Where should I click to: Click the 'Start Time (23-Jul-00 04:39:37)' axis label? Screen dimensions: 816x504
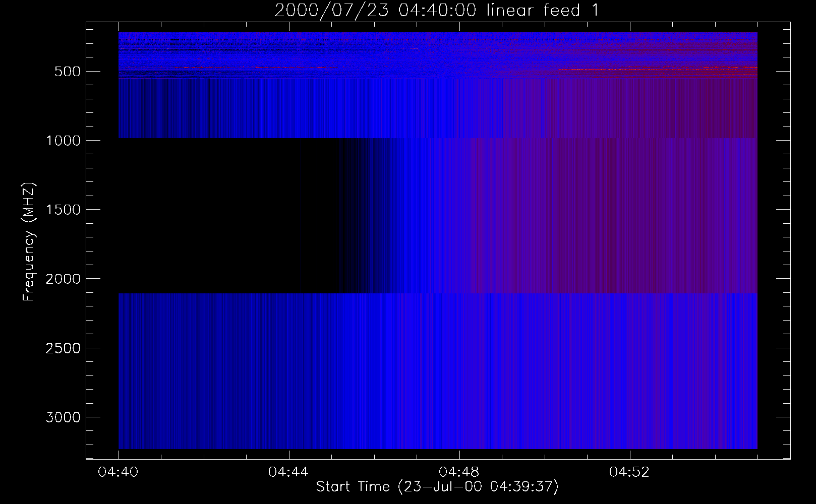(437, 487)
